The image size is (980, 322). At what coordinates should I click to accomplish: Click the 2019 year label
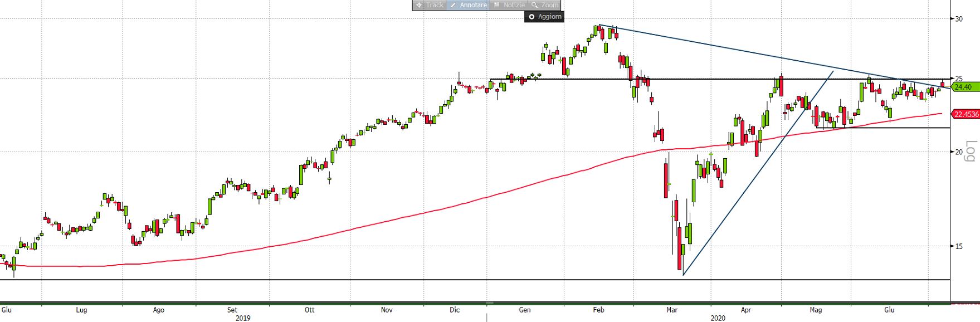pos(243,318)
